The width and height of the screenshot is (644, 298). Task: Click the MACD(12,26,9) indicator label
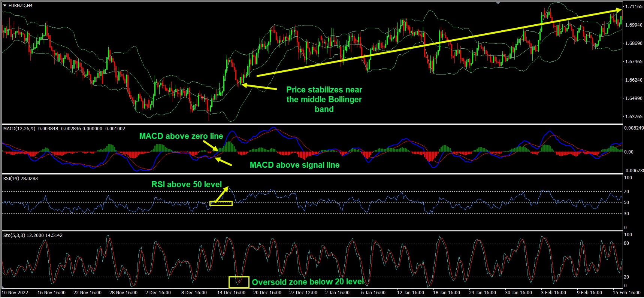(x=19, y=129)
